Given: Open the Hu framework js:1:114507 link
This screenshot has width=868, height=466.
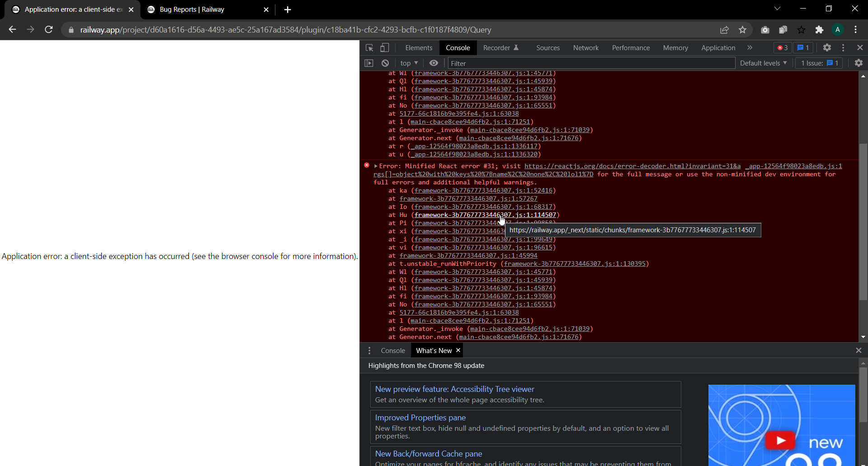Looking at the screenshot, I should 485,215.
